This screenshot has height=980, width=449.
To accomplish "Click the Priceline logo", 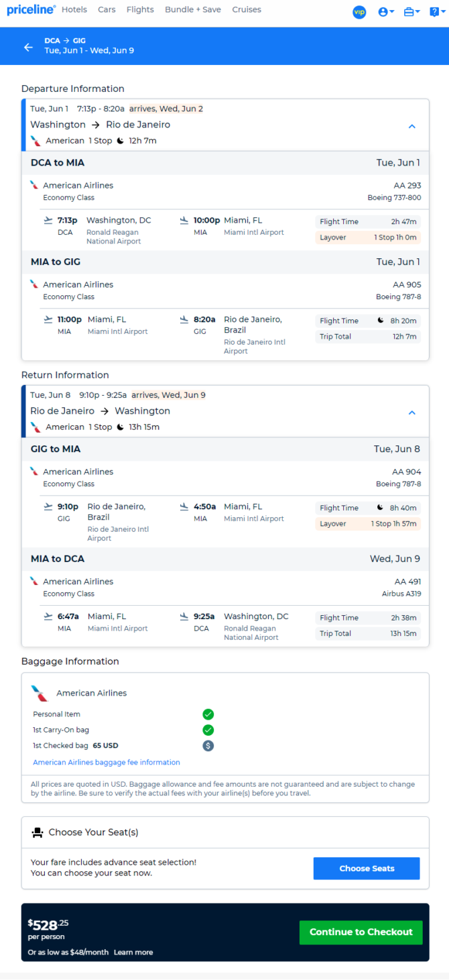I will click(x=31, y=10).
